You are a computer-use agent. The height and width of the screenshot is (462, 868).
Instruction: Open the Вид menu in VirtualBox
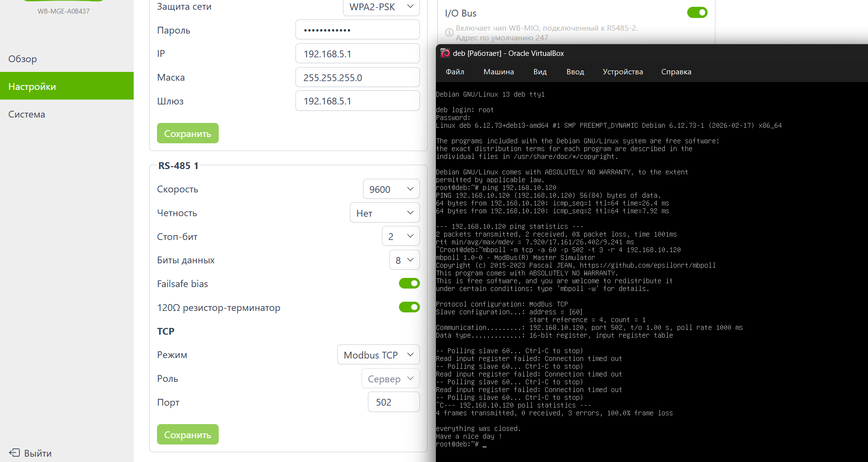pyautogui.click(x=540, y=72)
